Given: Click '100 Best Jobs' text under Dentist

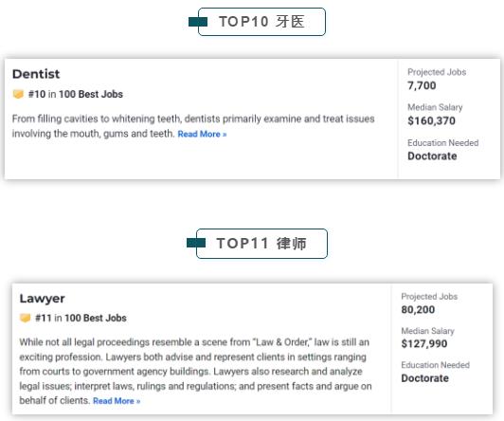Looking at the screenshot, I should point(91,94).
